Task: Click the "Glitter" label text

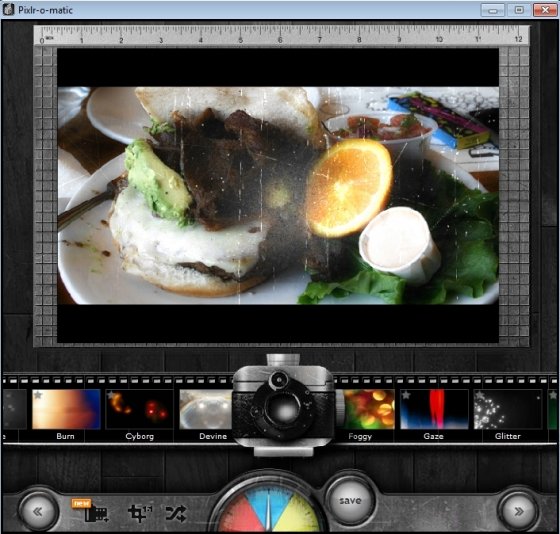Action: tap(508, 436)
